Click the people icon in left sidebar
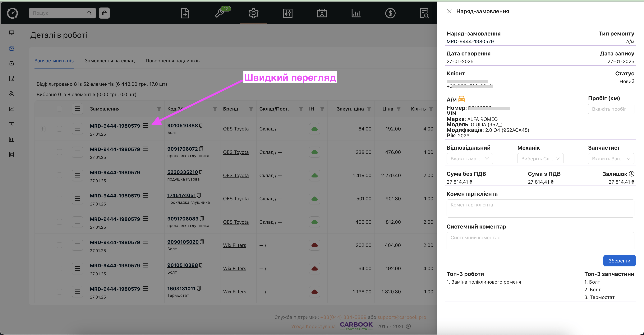 [x=11, y=94]
